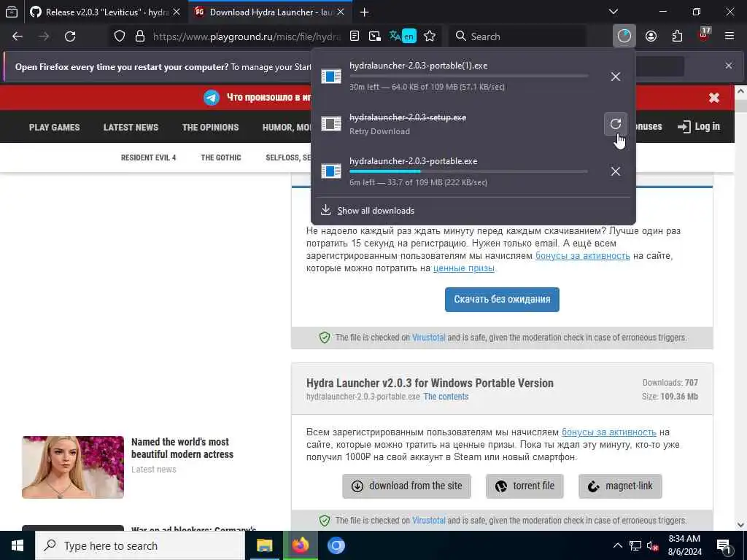Open the beautiful modern actress thumbnail

73,467
